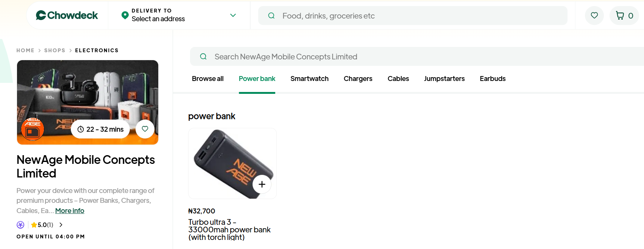Screen dimensions: 644x249
Task: Select the Chargers category tab
Action: coord(358,79)
